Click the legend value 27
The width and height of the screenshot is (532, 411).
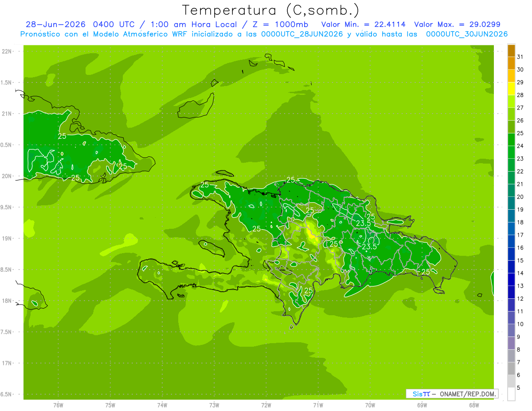point(520,108)
